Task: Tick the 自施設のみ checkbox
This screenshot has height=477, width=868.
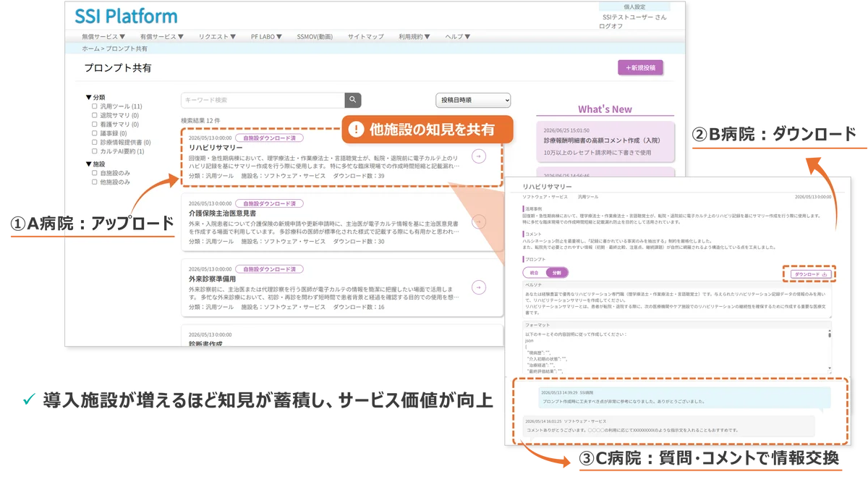Action: tap(95, 173)
